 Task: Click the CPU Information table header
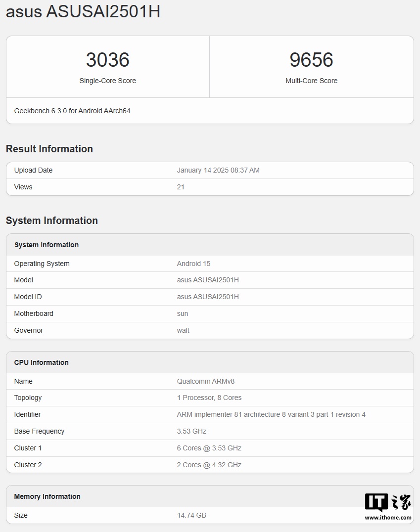point(41,362)
